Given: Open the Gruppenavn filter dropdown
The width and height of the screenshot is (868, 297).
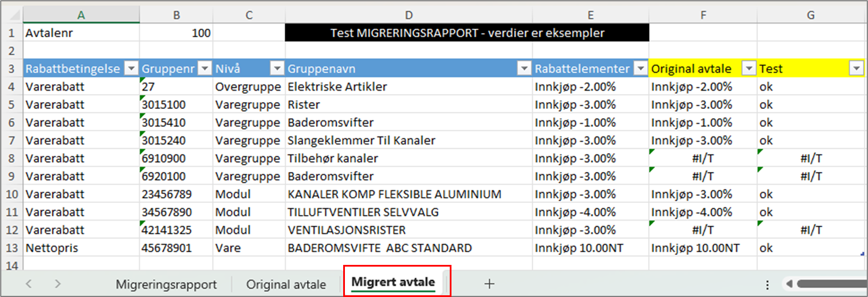Looking at the screenshot, I should point(524,69).
